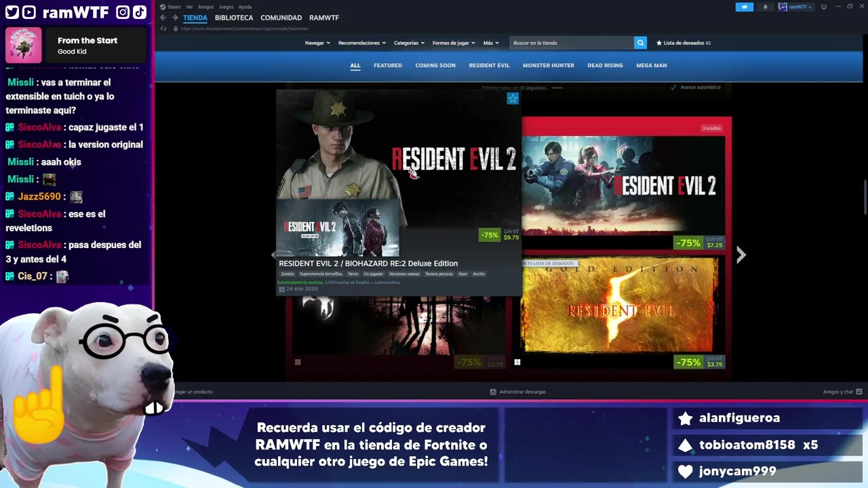
Task: Open the Ver menu
Action: (x=189, y=7)
